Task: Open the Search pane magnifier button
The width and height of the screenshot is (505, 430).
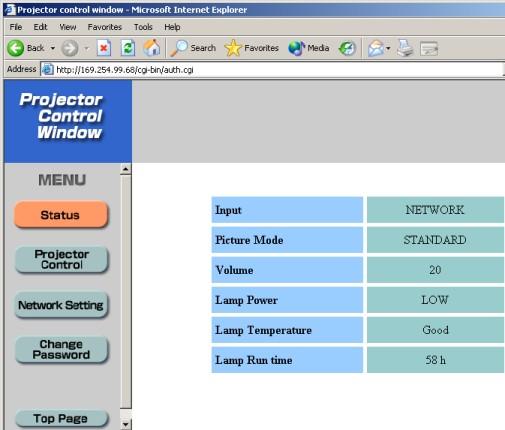Action: tap(193, 48)
